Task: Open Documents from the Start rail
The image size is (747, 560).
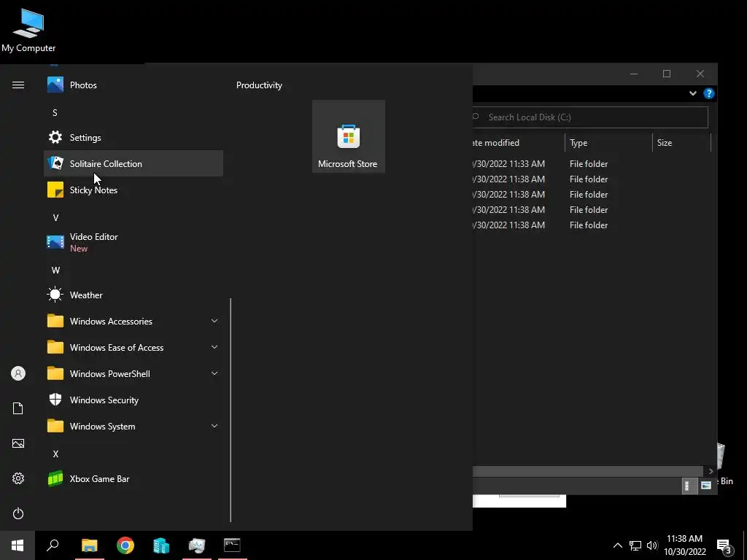Action: click(18, 408)
